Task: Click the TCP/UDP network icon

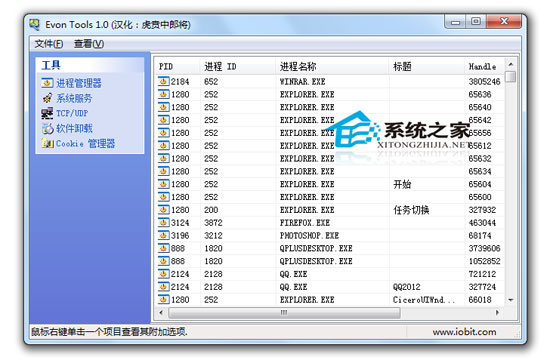Action: 47,113
